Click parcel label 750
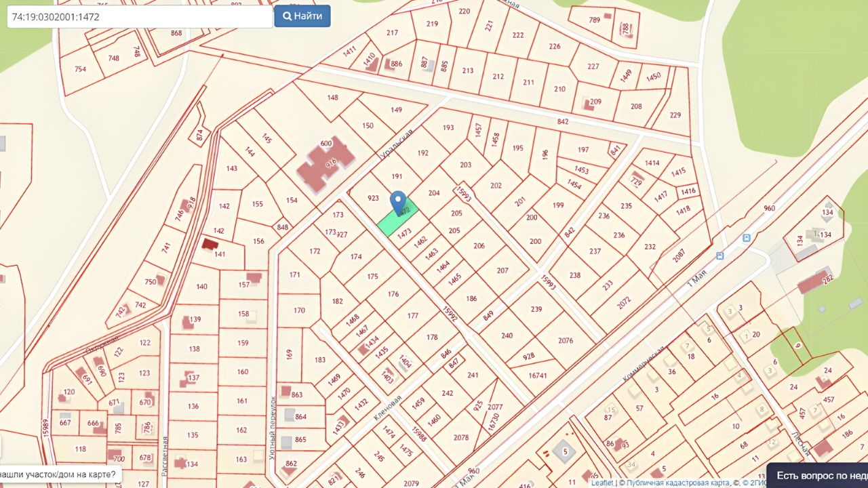The height and width of the screenshot is (488, 868). (x=150, y=282)
